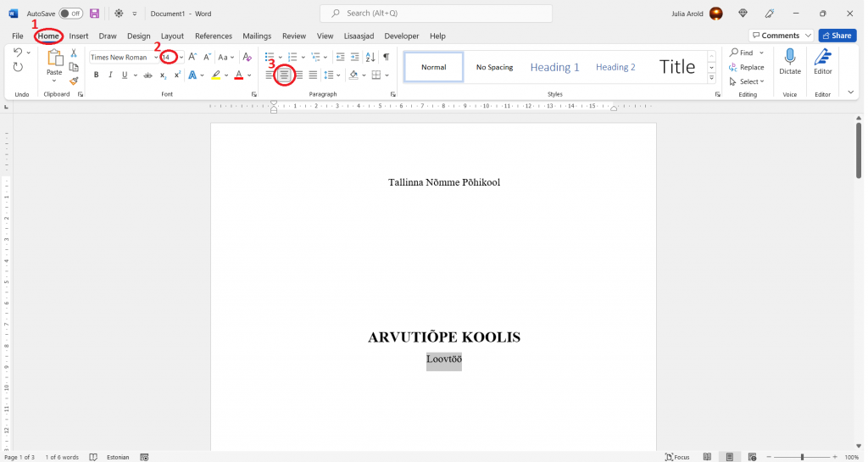
Task: Toggle AutoSave switch on
Action: point(71,14)
